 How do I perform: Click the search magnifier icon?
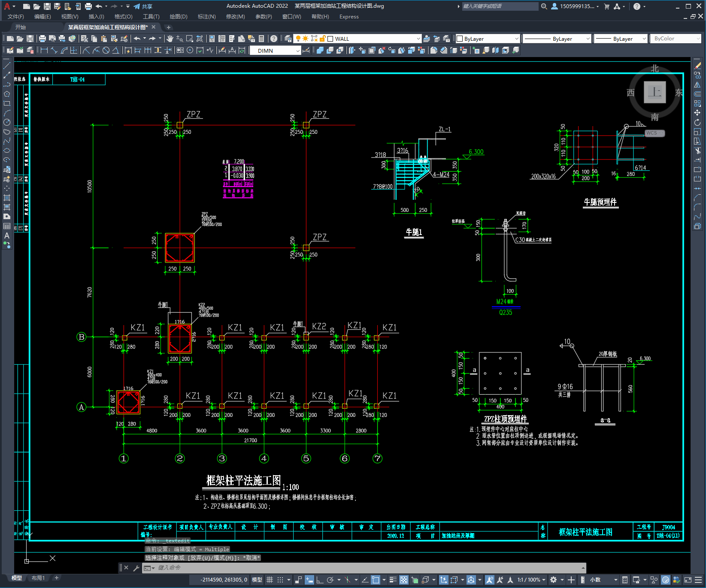pos(544,6)
